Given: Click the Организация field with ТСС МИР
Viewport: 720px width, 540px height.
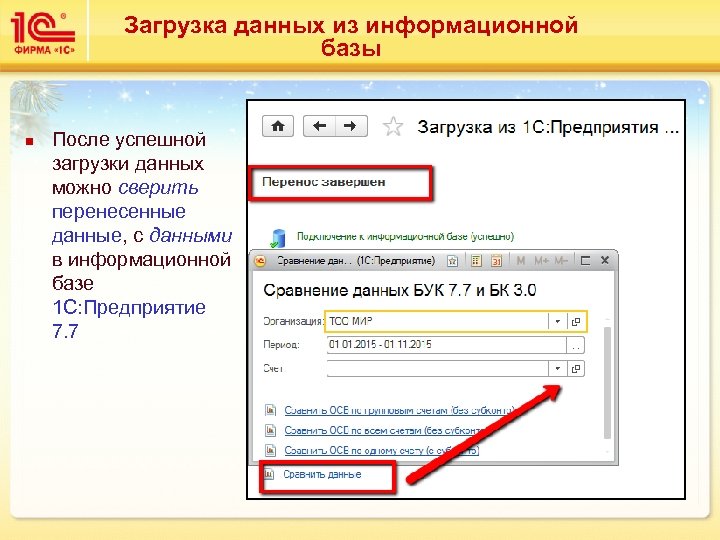Looking at the screenshot, I should [437, 321].
